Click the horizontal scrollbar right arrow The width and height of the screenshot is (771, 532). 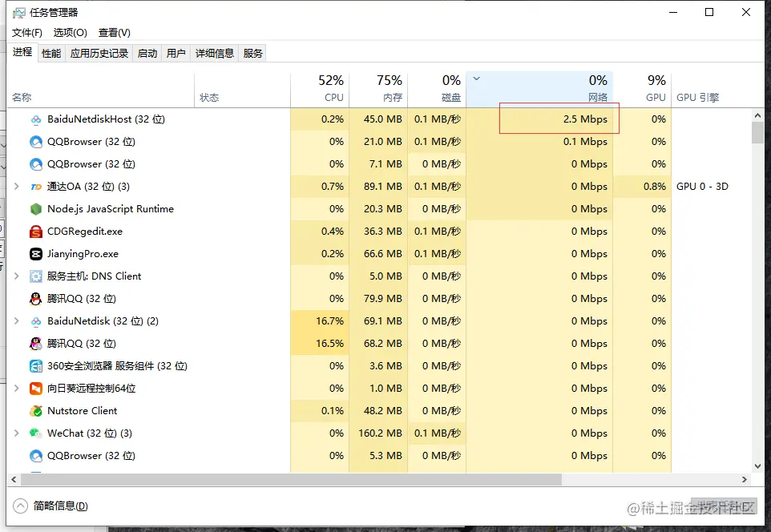tap(745, 479)
